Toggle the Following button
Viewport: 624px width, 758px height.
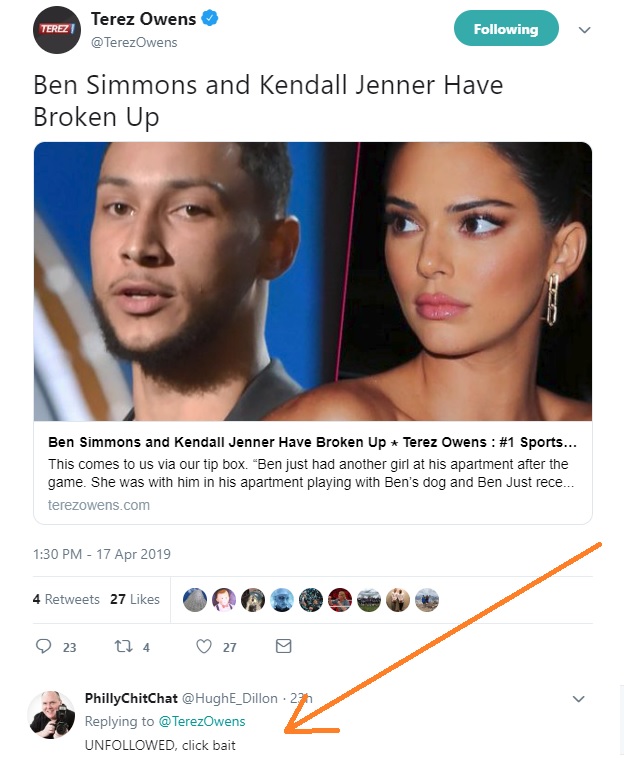click(505, 29)
